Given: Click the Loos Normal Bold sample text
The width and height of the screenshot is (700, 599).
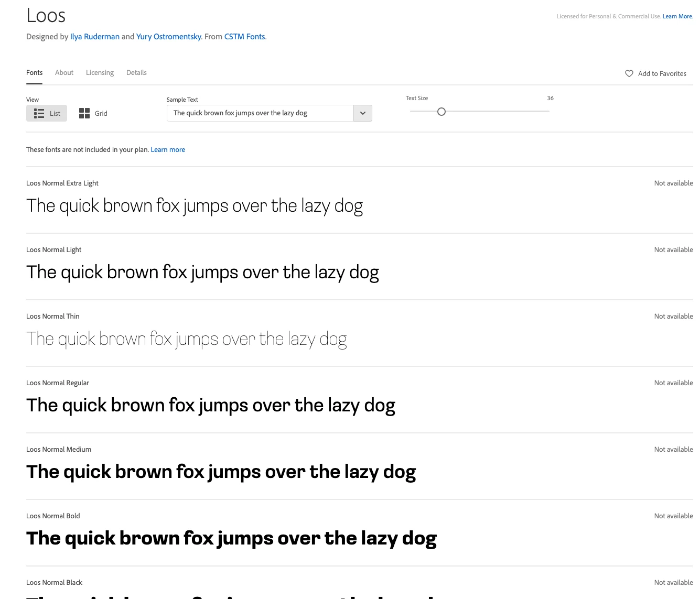Looking at the screenshot, I should [x=232, y=539].
